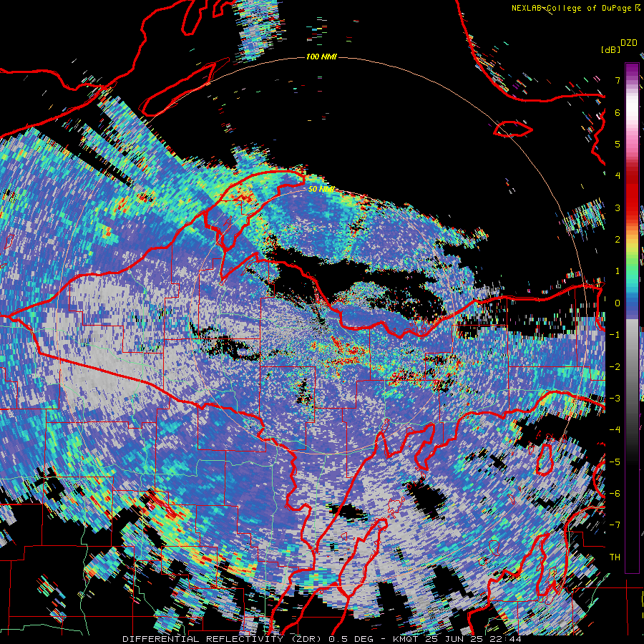Click the -5 value on the color scale

(x=615, y=462)
